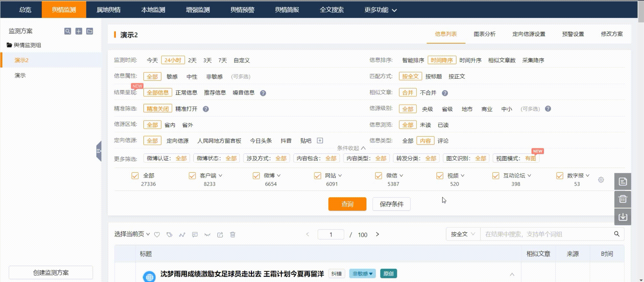Click the heart collect icon above results
This screenshot has width=644, height=282.
click(157, 234)
